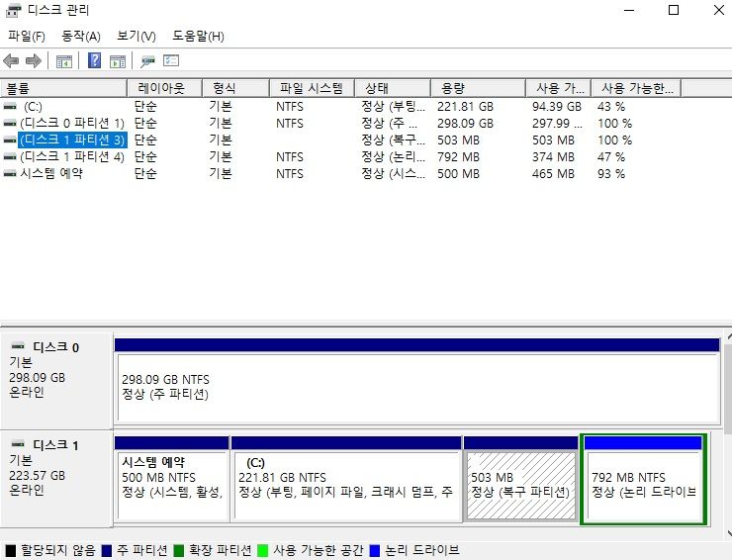This screenshot has height=560, width=732.
Task: Click the disk rescan toolbar icon
Action: 147,61
